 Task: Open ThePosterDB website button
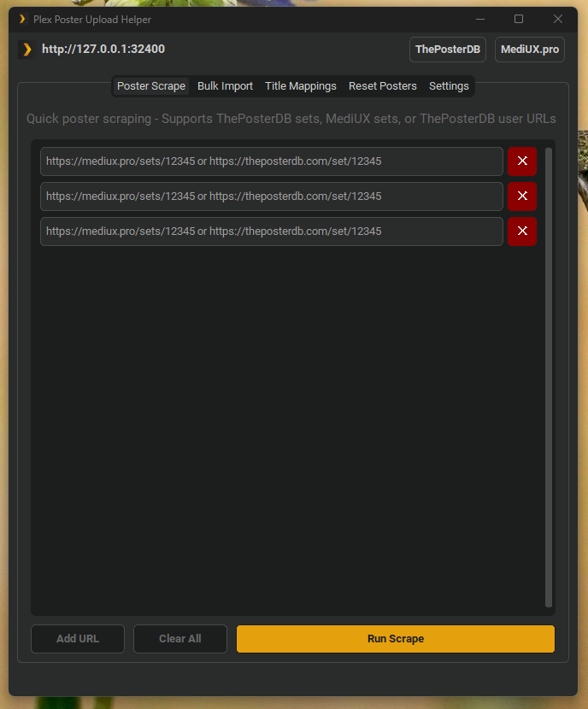(x=447, y=50)
